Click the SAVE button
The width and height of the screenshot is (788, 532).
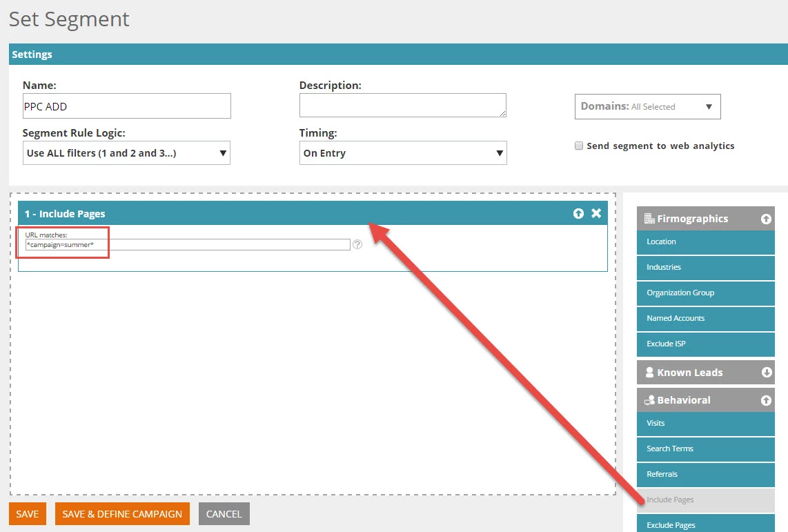pos(28,514)
